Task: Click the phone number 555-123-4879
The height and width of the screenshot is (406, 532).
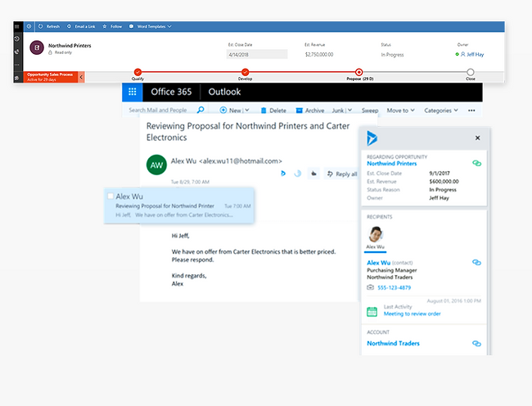Action: pyautogui.click(x=394, y=287)
